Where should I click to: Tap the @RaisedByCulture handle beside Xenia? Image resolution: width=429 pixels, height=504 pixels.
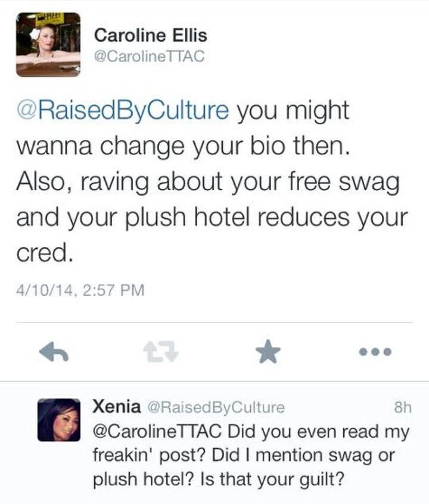click(x=215, y=408)
